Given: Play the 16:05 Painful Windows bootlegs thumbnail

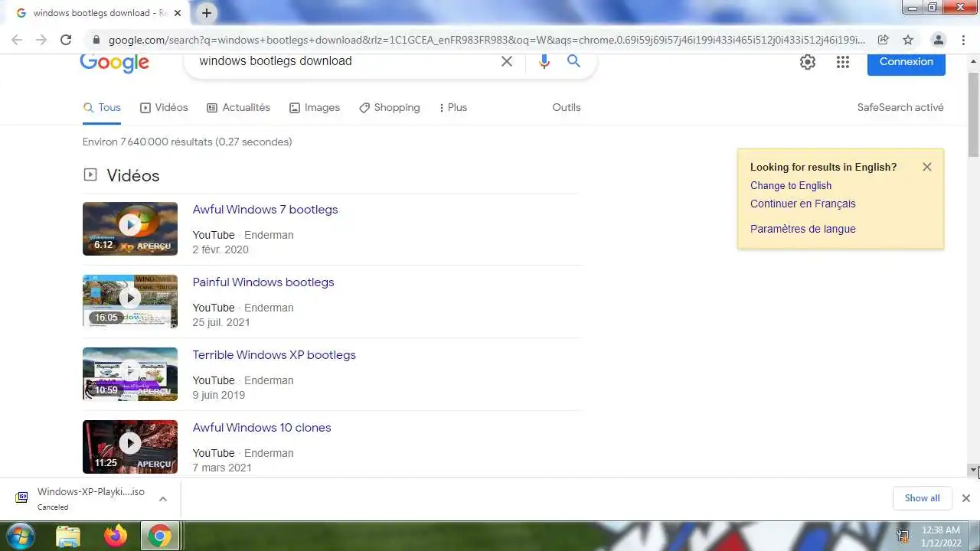Looking at the screenshot, I should pyautogui.click(x=130, y=302).
